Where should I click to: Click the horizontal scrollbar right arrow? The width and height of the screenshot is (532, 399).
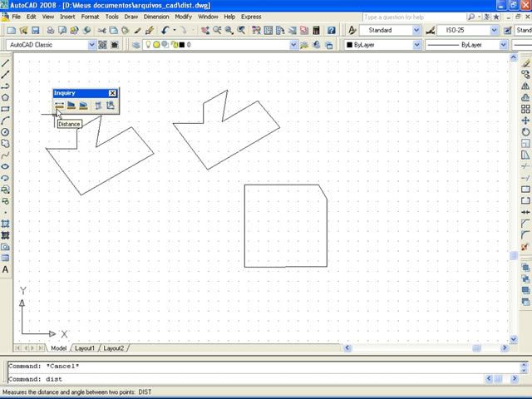(x=505, y=347)
